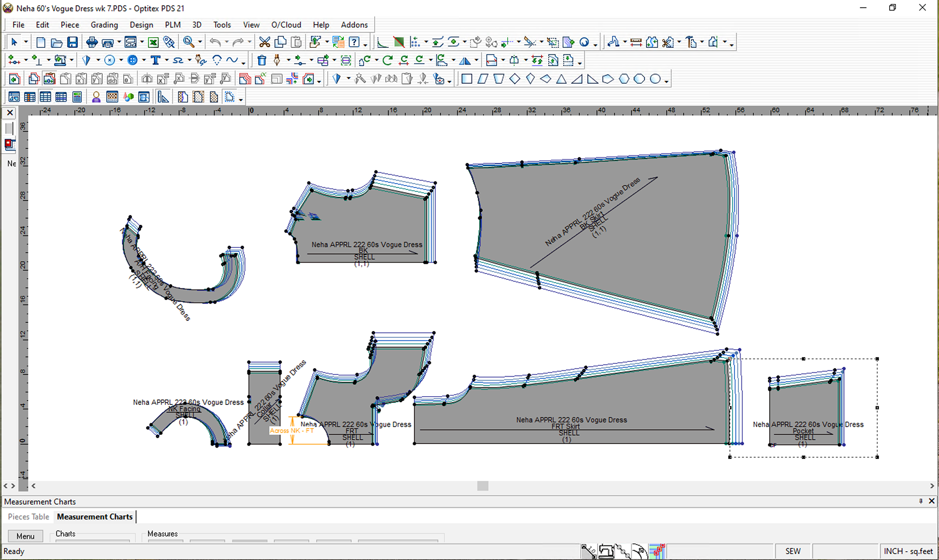Click the Delete trash can icon

coord(262,60)
